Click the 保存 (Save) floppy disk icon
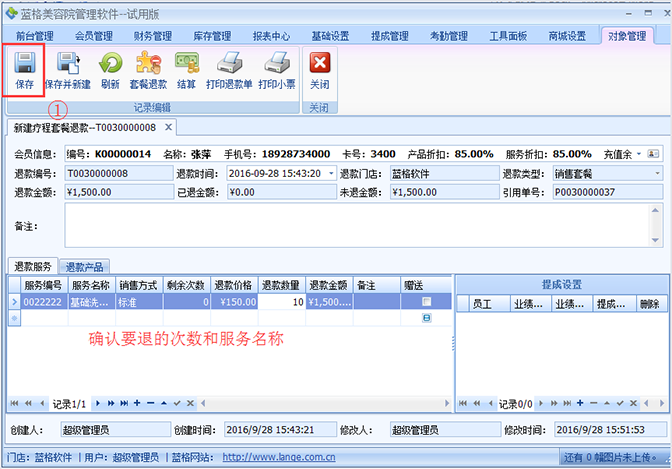 24,63
